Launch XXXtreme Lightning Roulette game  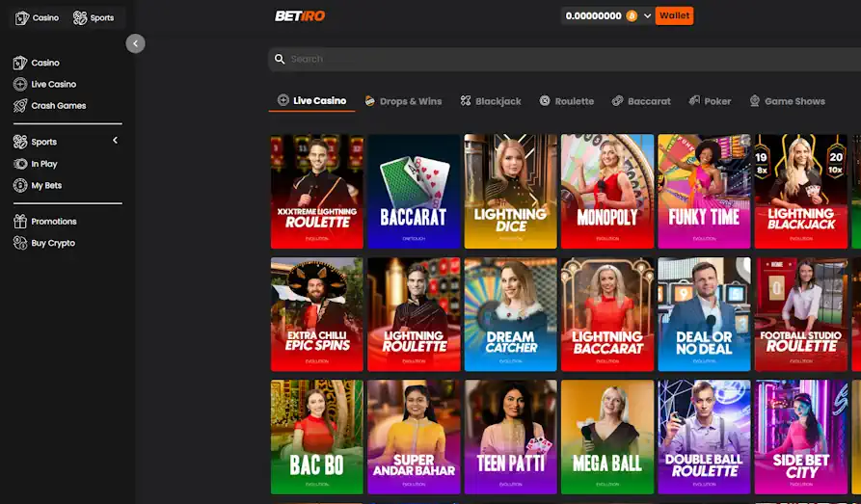317,192
